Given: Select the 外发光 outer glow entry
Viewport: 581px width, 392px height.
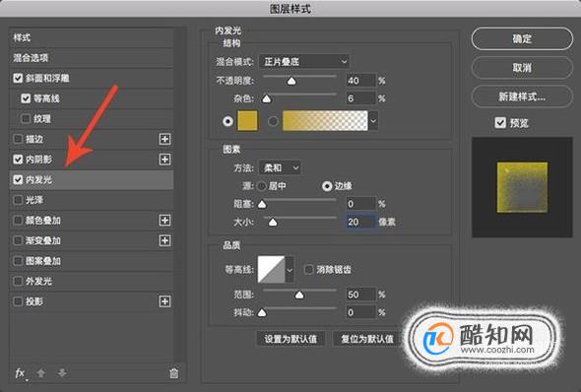Looking at the screenshot, I should pos(92,282).
